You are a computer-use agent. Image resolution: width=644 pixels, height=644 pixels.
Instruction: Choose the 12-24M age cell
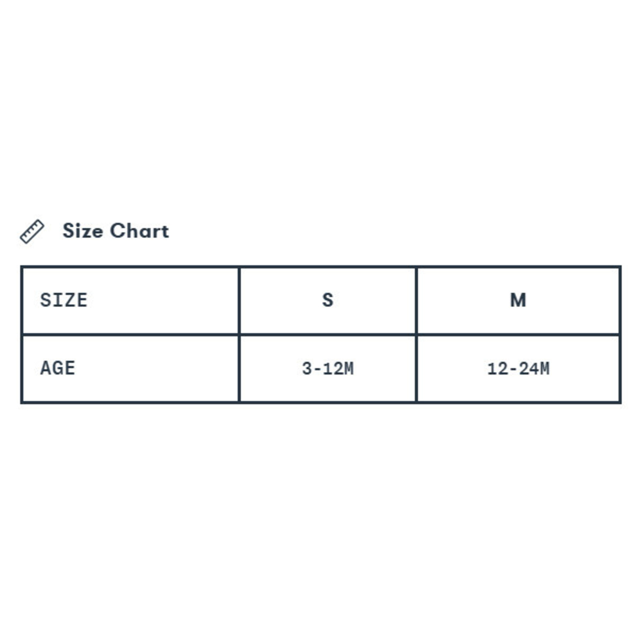518,368
